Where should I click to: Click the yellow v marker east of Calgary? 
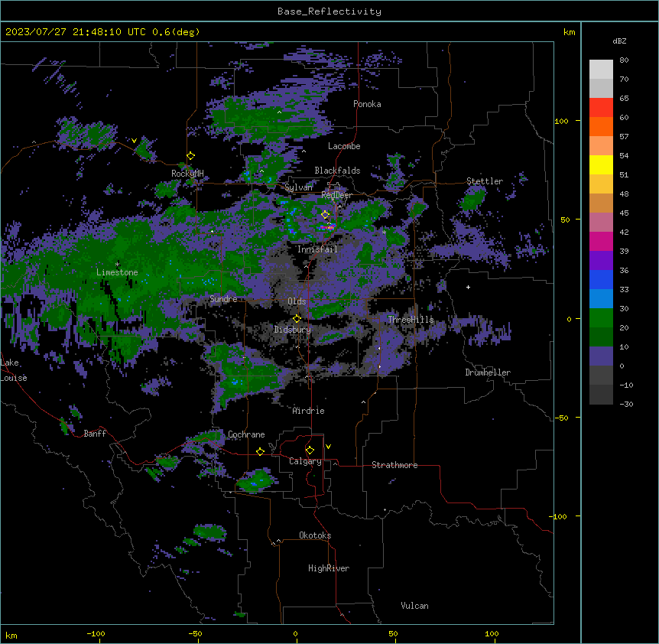coord(328,447)
